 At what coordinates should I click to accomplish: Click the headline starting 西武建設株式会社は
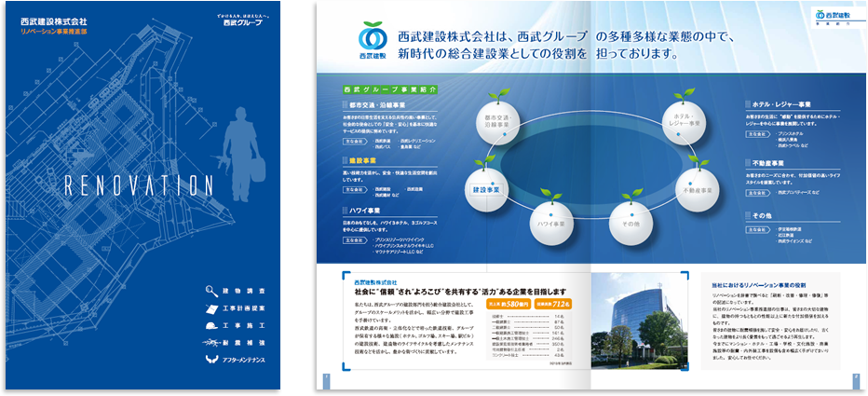click(565, 38)
